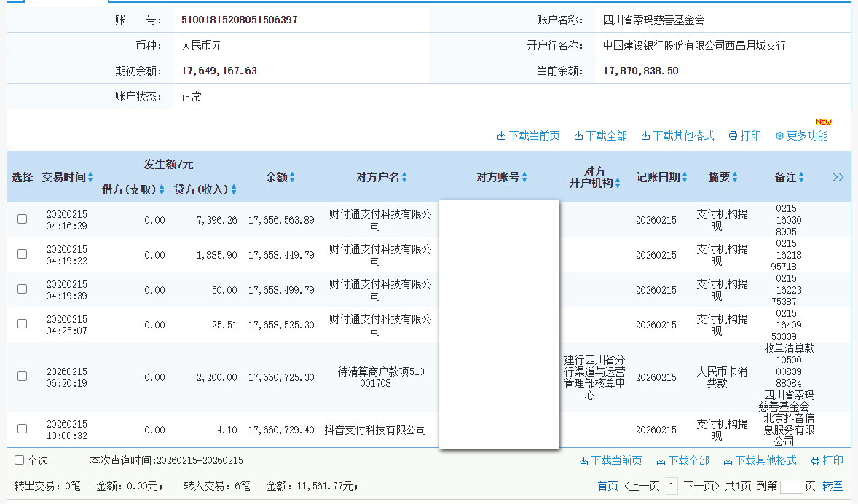
Task: Click the 首页 first-page link
Action: [607, 486]
